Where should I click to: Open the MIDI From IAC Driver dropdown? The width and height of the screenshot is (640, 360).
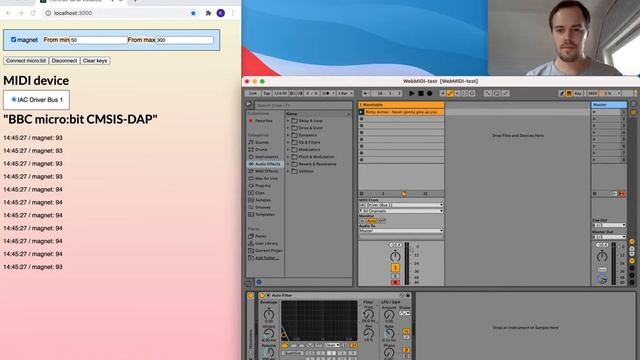click(401, 205)
